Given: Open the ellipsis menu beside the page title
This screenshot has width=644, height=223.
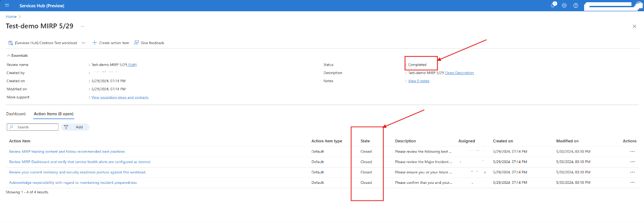Looking at the screenshot, I should (x=82, y=26).
